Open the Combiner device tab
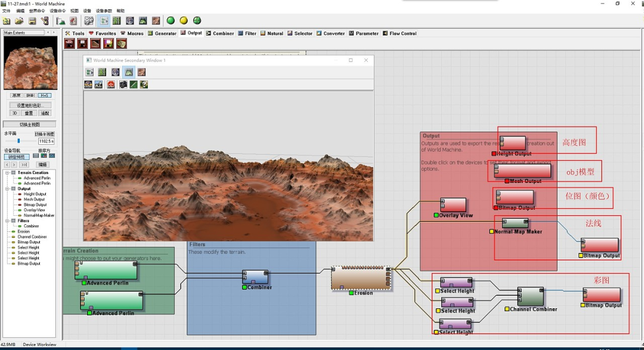The image size is (644, 350). click(219, 33)
